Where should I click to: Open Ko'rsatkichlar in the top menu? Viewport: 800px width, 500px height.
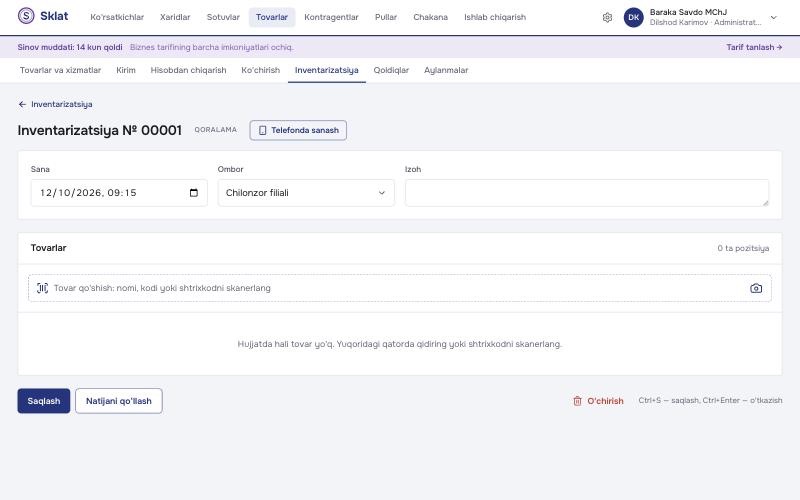[x=117, y=17]
